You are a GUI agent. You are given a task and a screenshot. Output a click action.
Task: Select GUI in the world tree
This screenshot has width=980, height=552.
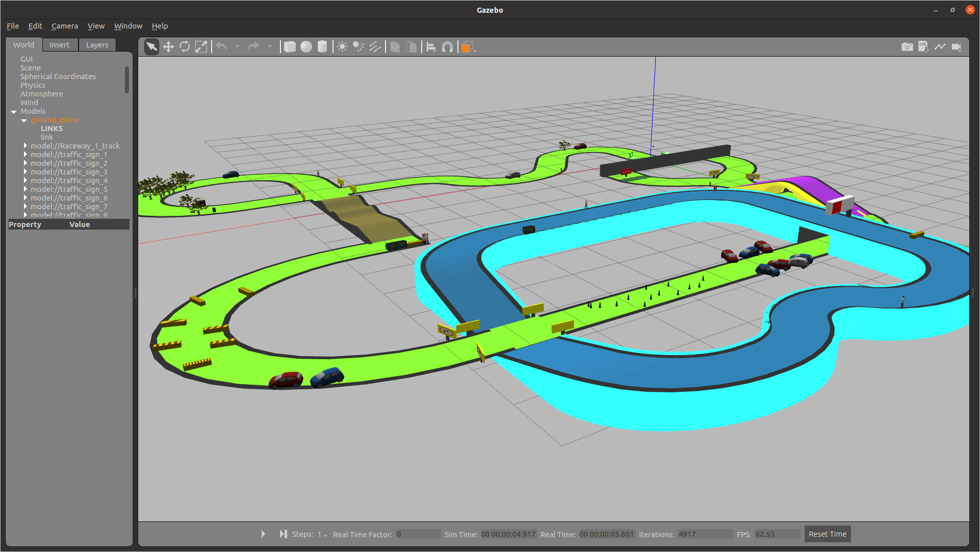coord(27,59)
